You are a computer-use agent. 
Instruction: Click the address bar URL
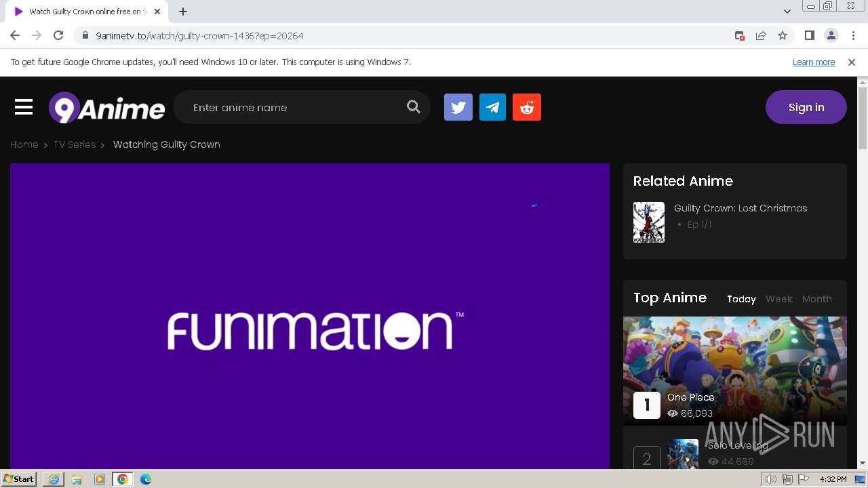[x=199, y=36]
